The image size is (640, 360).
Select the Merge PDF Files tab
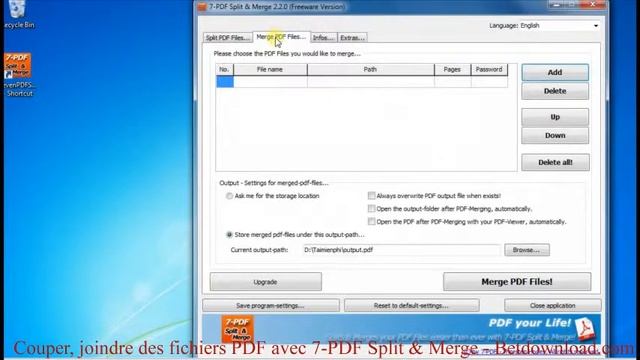281,37
